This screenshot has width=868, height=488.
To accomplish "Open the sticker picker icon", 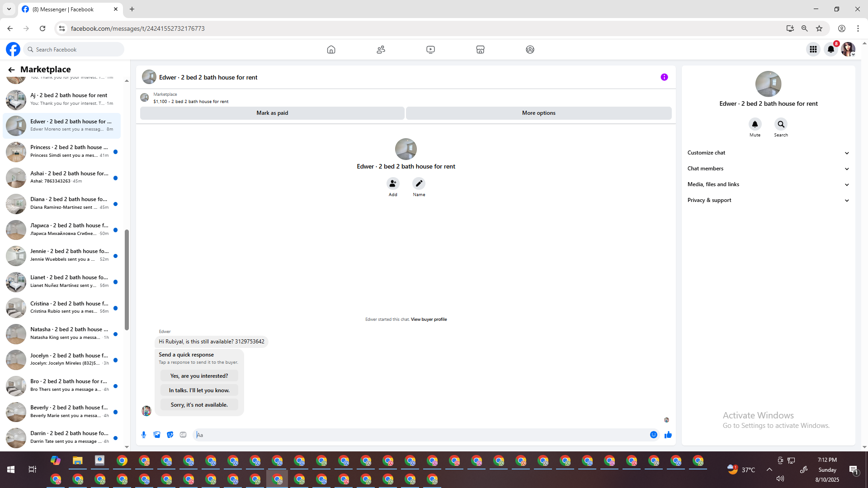I will click(170, 435).
